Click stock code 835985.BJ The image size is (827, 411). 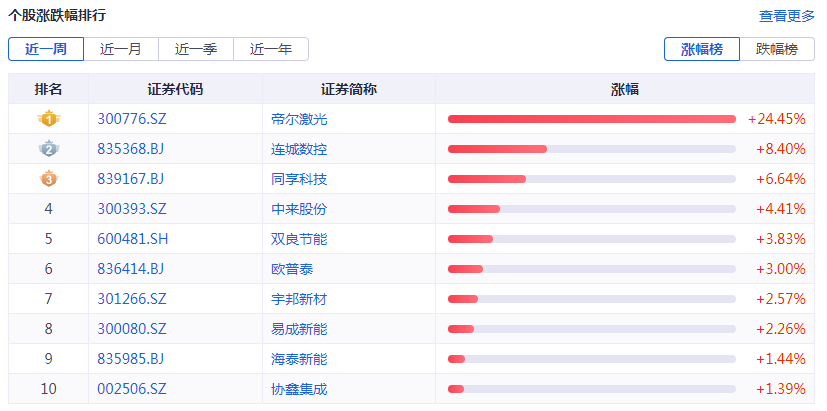point(130,359)
